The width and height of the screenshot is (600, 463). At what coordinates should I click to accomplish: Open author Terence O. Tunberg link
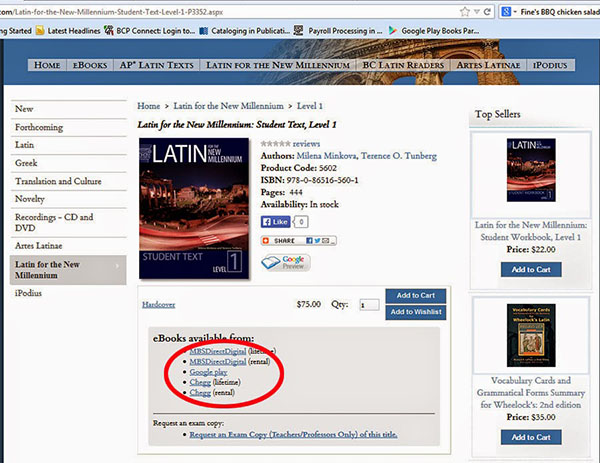pos(399,156)
